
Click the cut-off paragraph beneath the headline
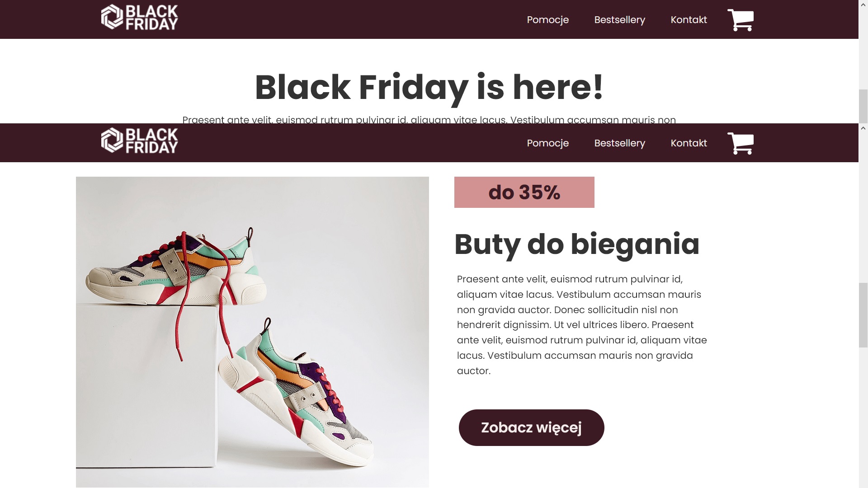[x=429, y=120]
